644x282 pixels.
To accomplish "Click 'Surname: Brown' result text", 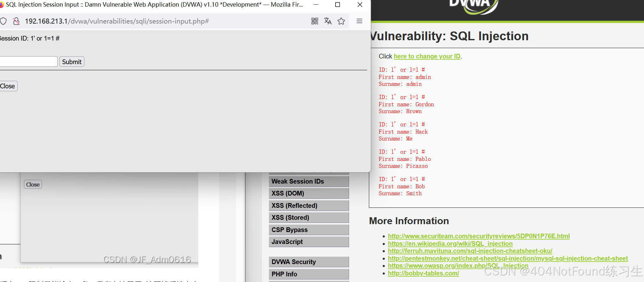I will click(x=400, y=111).
